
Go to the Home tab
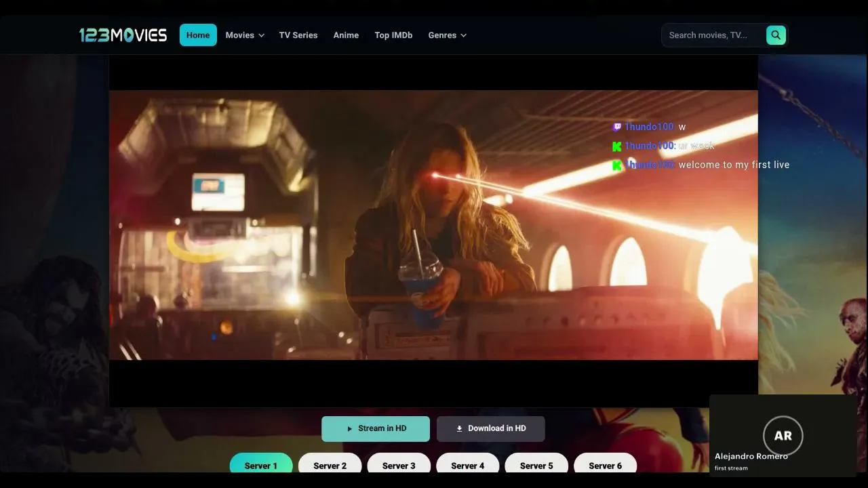point(198,35)
